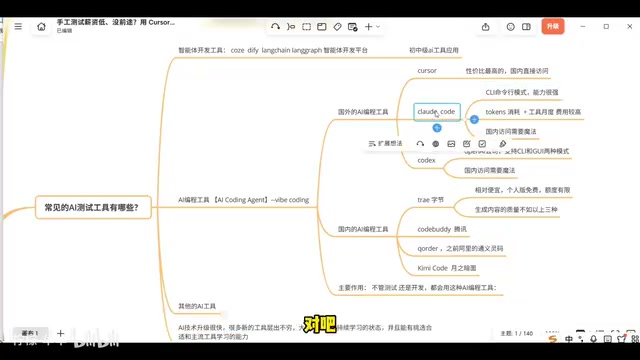Go to the home screen icon
640x360 pixels.
pos(41,27)
